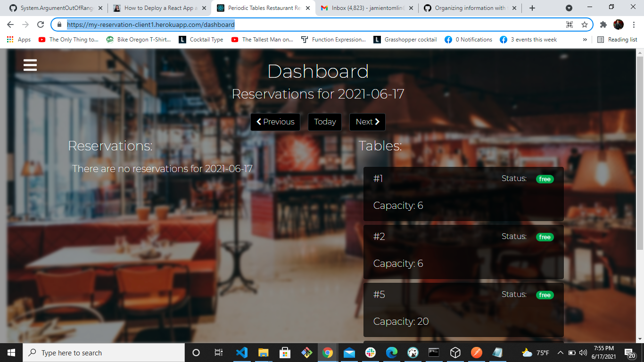This screenshot has width=644, height=362.
Task: Open The Only Thing to... bookmark
Action: point(68,40)
